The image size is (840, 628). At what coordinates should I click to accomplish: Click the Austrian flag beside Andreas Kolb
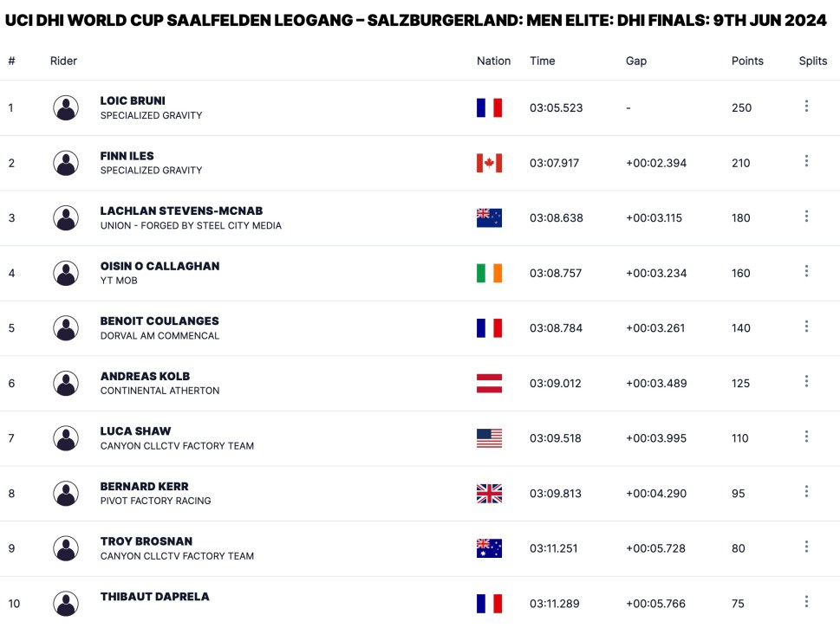click(x=489, y=383)
